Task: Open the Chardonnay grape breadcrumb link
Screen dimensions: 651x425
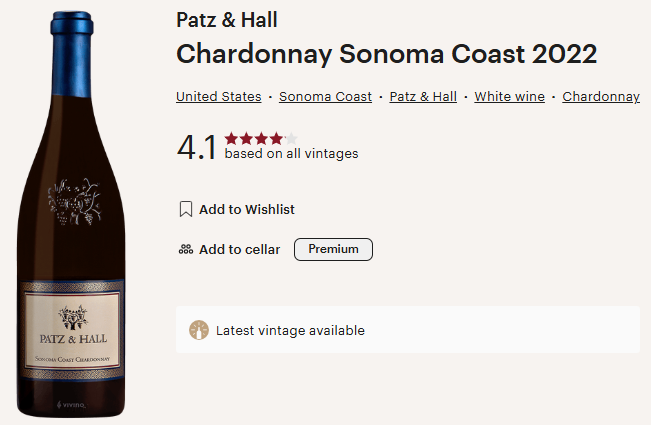Action: (x=601, y=97)
